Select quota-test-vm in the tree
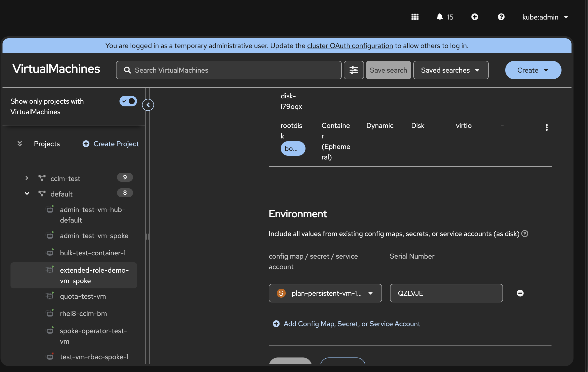Viewport: 588px width, 372px height. click(83, 296)
